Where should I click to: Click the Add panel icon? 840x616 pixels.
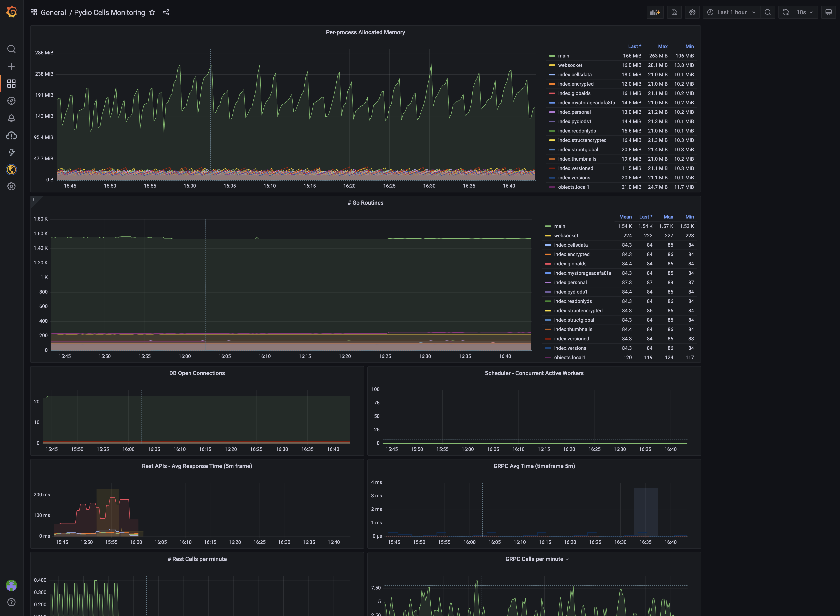pos(655,12)
